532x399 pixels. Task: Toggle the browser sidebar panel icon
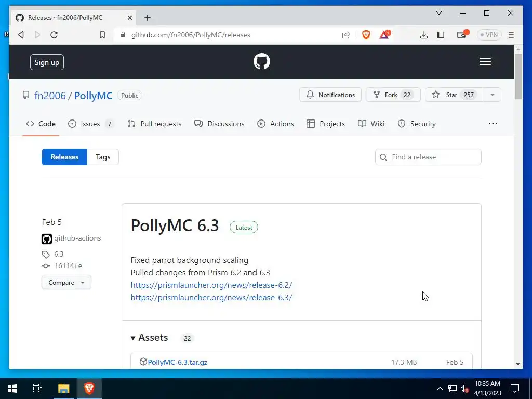[441, 35]
